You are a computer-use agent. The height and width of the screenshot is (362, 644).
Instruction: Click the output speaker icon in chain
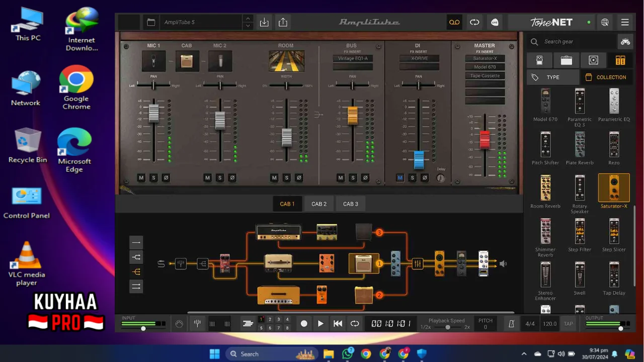pos(503,263)
